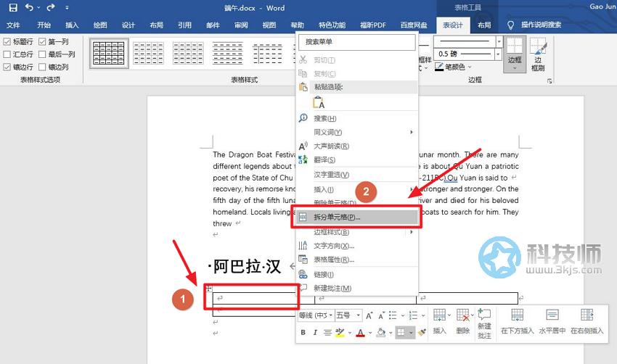This screenshot has height=364, width=617.
Task: Choose 拆分单元格(P)... menu entry
Action: [x=356, y=217]
